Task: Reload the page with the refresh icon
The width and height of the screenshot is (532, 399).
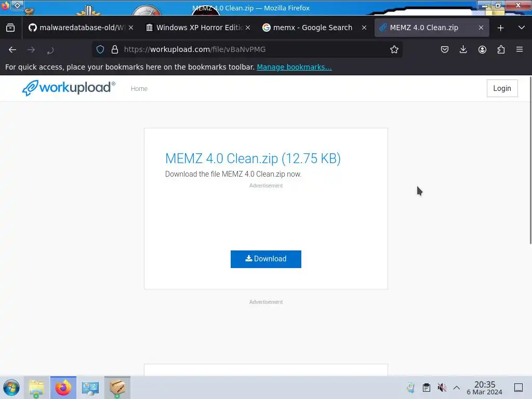Action: pyautogui.click(x=50, y=50)
